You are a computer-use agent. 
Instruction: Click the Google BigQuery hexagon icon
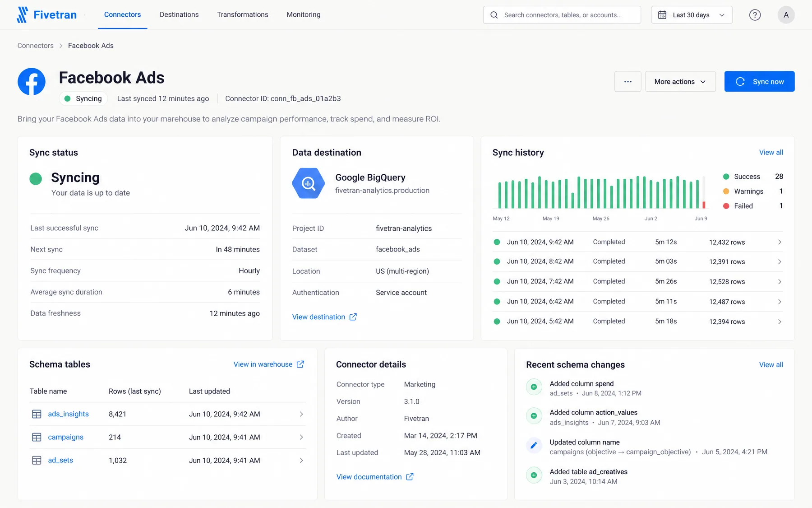(x=309, y=183)
